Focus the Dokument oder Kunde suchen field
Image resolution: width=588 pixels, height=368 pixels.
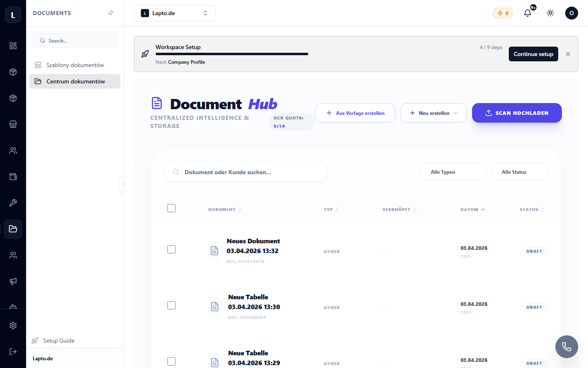click(x=246, y=172)
